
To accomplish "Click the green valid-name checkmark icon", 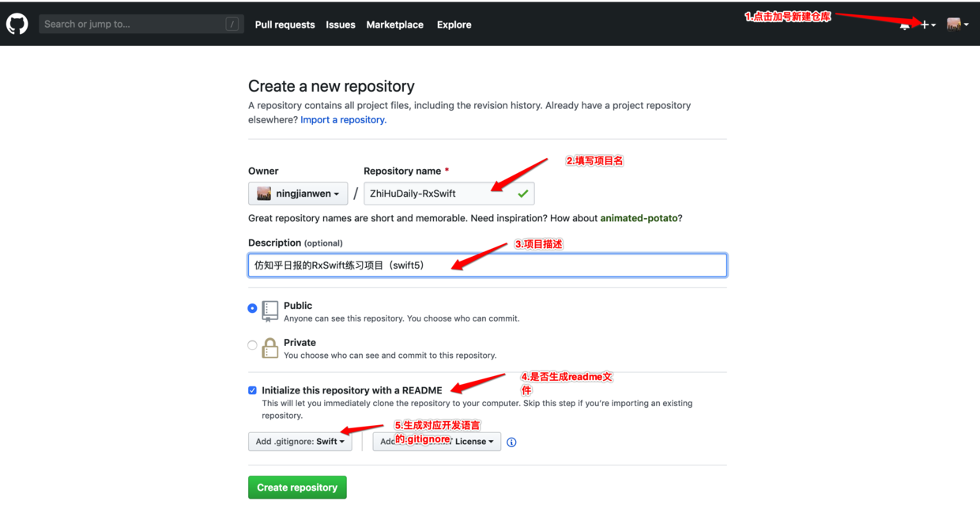I will (x=522, y=194).
